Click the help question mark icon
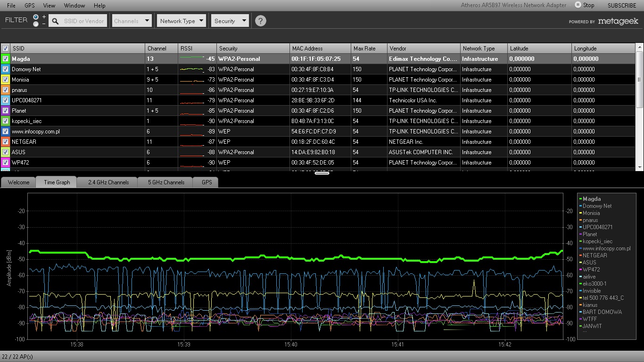 (x=260, y=21)
